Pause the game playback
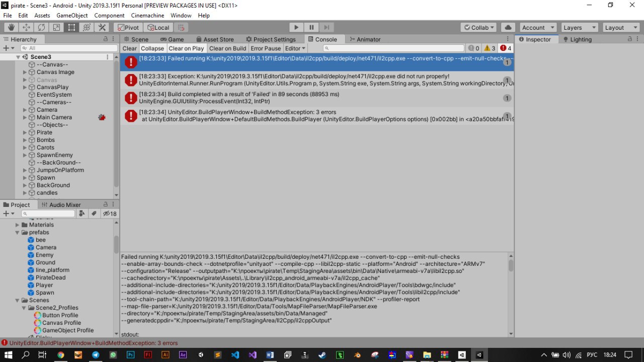 (x=311, y=28)
